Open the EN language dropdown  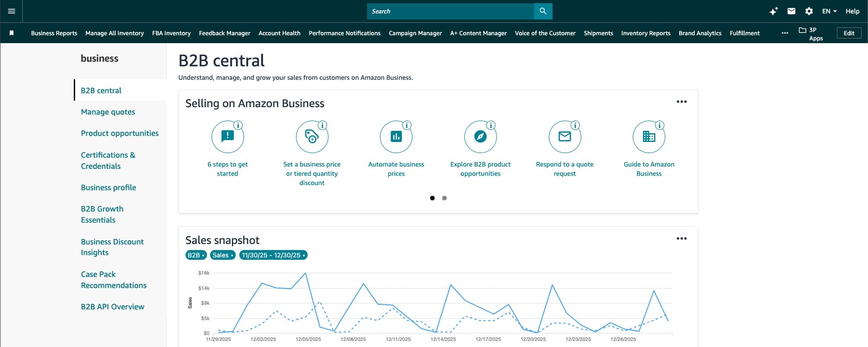[829, 11]
